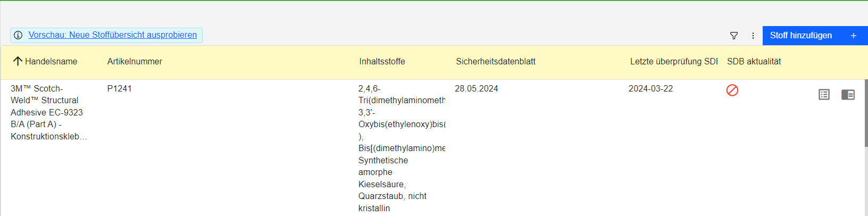Sort by the Inhaltsstoffe column header
The height and width of the screenshot is (216, 868).
click(382, 62)
